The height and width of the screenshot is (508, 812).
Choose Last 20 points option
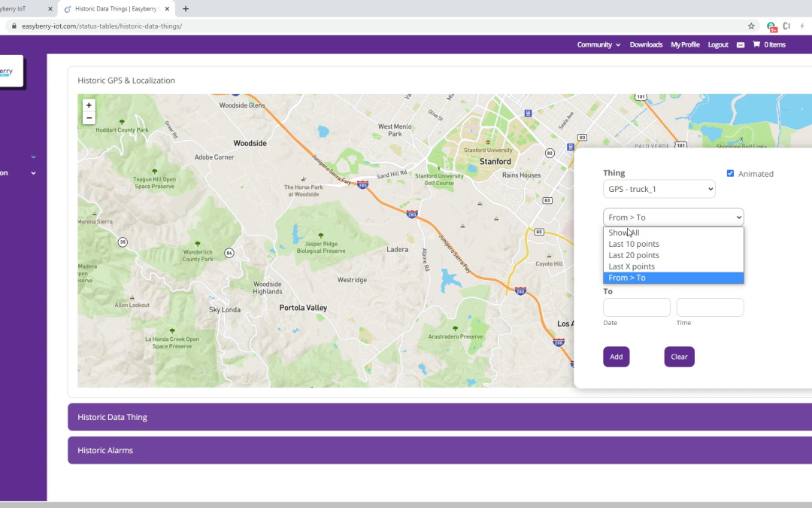(x=673, y=255)
